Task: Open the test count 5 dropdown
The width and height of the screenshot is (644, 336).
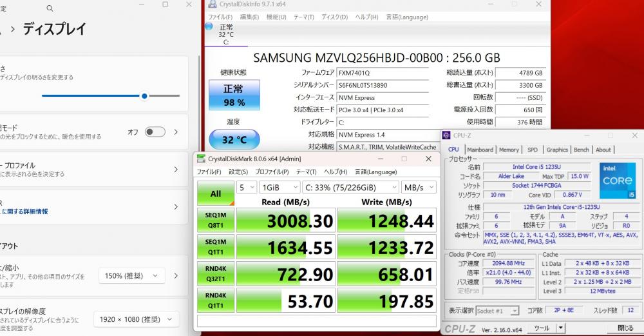Action: tap(247, 188)
